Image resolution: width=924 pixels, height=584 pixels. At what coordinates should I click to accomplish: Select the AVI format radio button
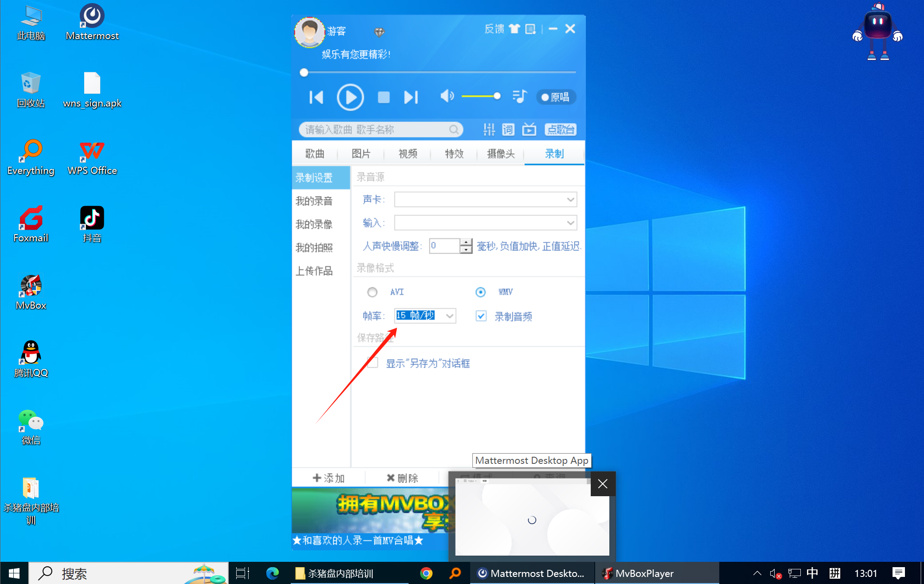(372, 292)
